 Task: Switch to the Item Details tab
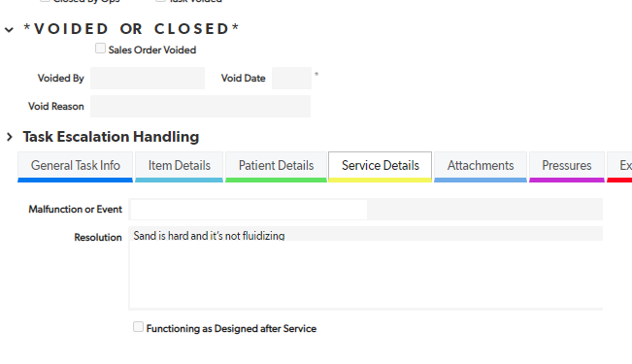click(x=179, y=167)
